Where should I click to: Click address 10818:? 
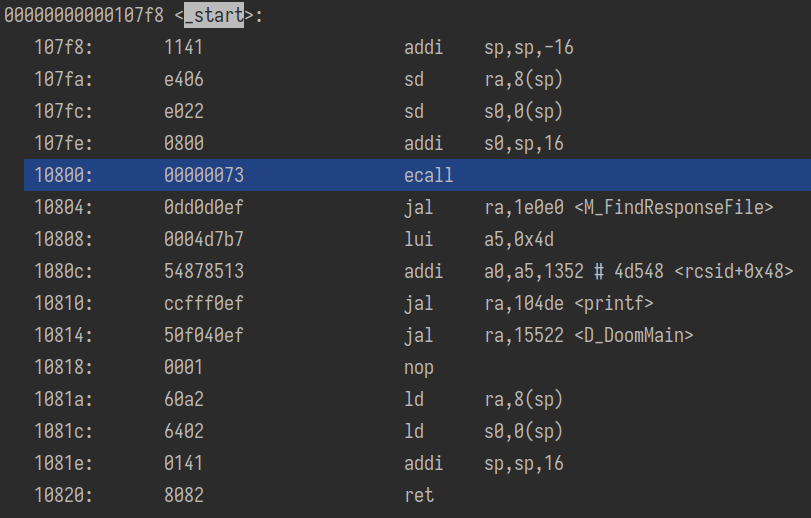coord(64,368)
